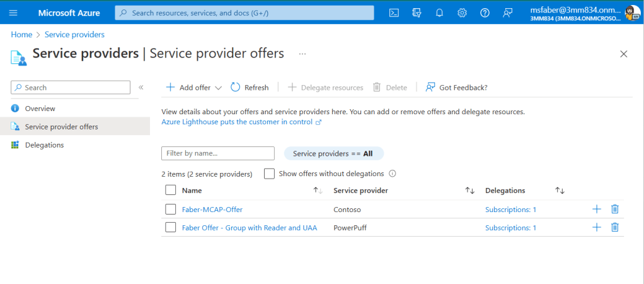Collapse the left sidebar with double chevron

(141, 88)
